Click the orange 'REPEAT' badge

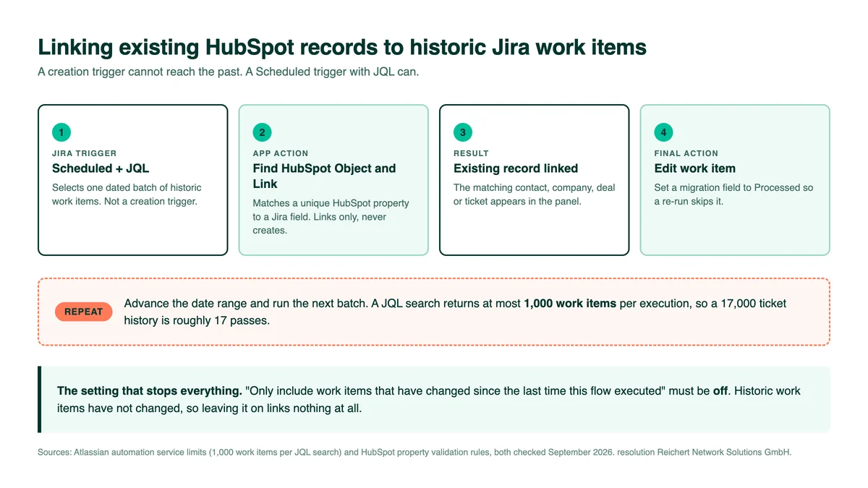tap(84, 312)
